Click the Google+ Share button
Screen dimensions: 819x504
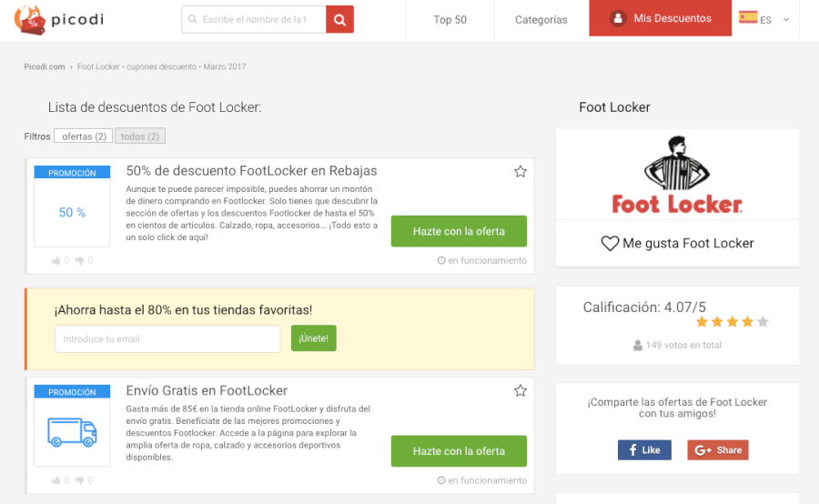click(718, 449)
